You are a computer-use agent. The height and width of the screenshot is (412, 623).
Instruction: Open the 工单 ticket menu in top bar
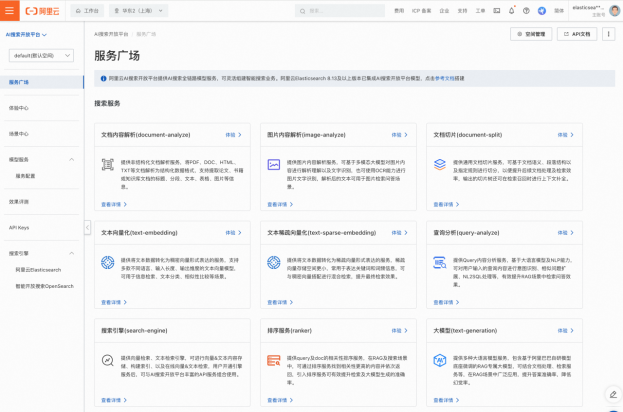click(480, 11)
